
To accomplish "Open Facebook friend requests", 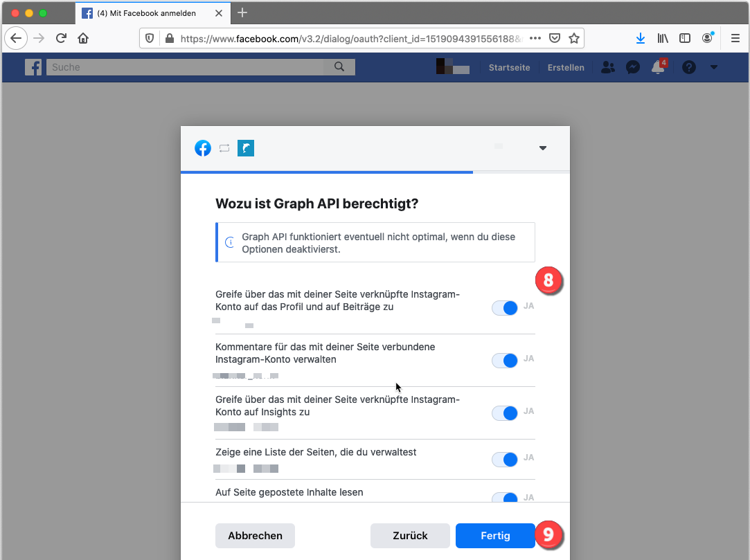I will [x=608, y=67].
